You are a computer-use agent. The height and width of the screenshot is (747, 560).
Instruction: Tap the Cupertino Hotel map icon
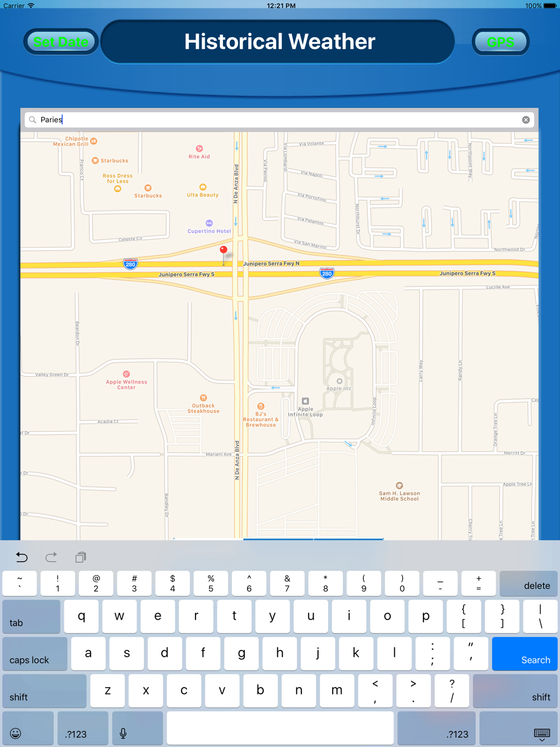(x=209, y=223)
